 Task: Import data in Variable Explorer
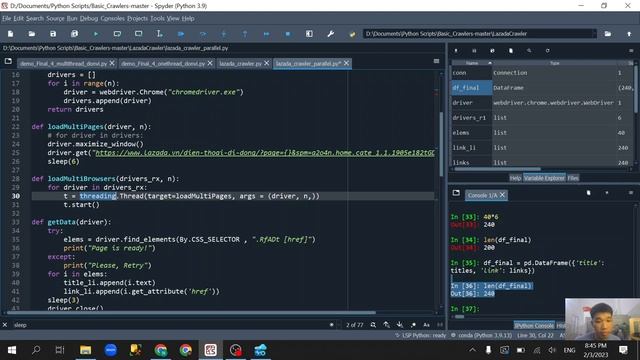456,51
